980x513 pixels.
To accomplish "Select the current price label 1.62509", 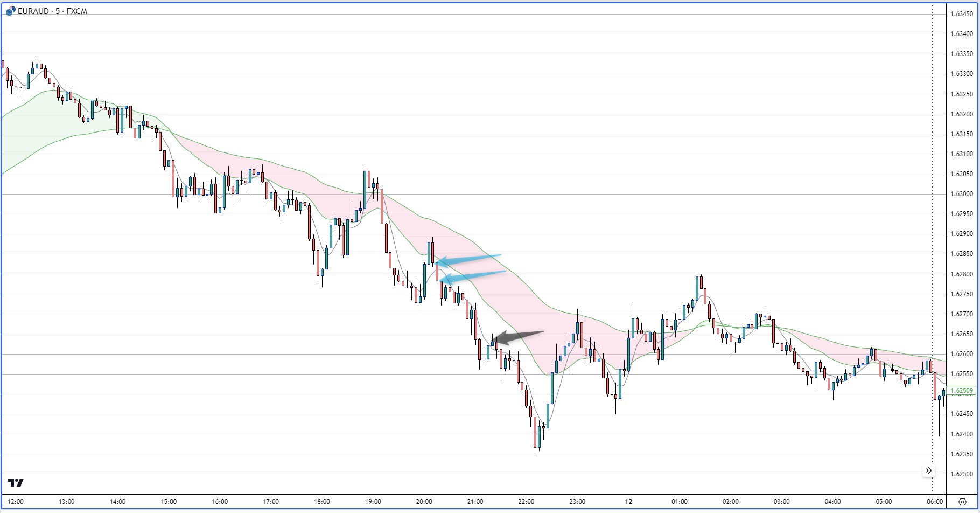I will tap(962, 391).
